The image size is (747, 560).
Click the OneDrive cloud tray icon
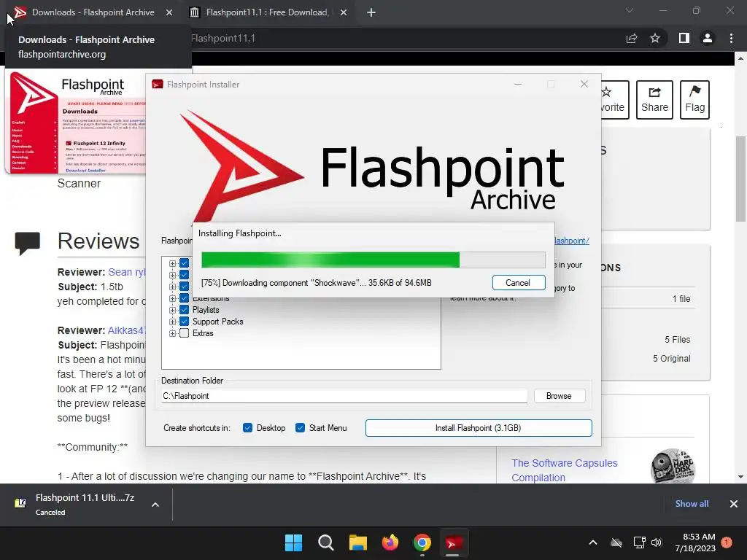pyautogui.click(x=616, y=542)
